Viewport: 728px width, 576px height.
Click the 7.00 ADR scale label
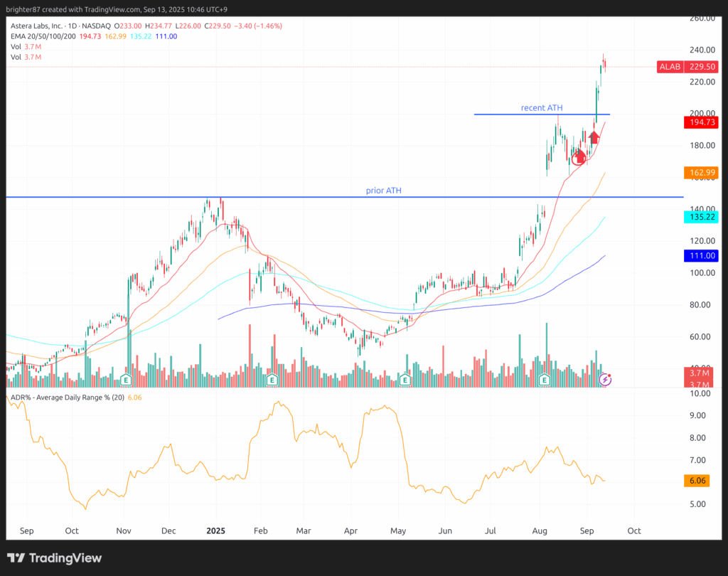pyautogui.click(x=697, y=460)
